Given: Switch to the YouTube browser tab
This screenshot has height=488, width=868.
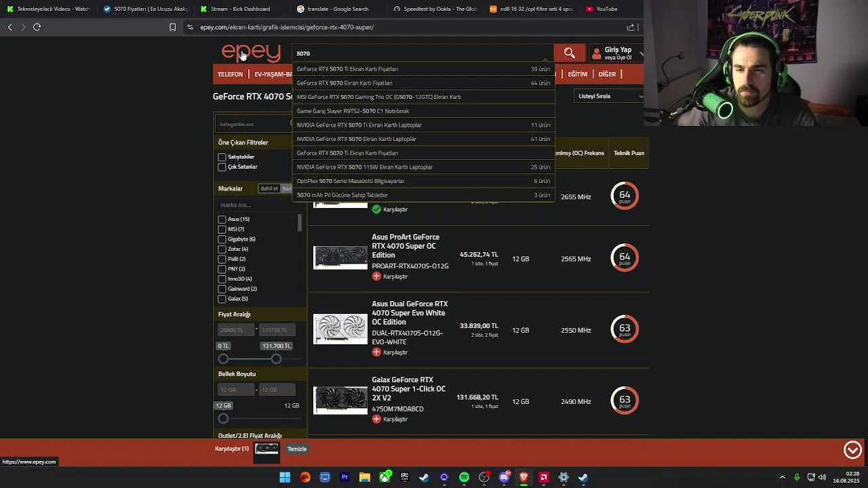Looking at the screenshot, I should (x=606, y=9).
